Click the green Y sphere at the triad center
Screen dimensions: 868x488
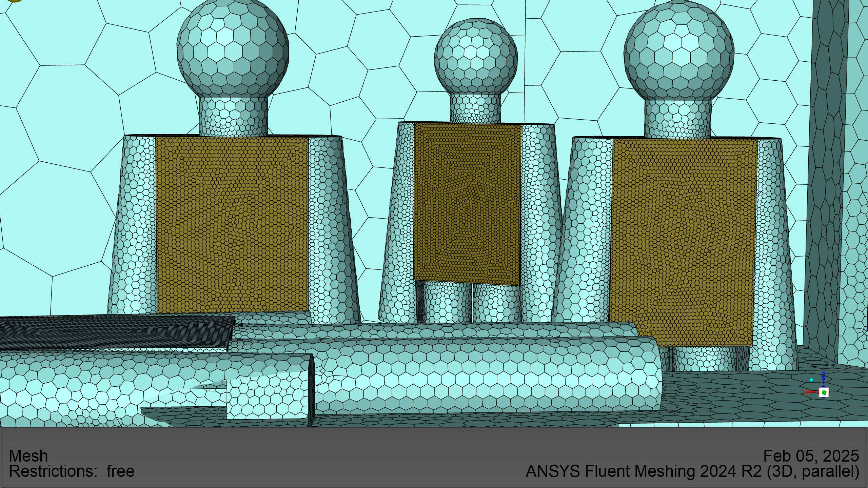824,393
